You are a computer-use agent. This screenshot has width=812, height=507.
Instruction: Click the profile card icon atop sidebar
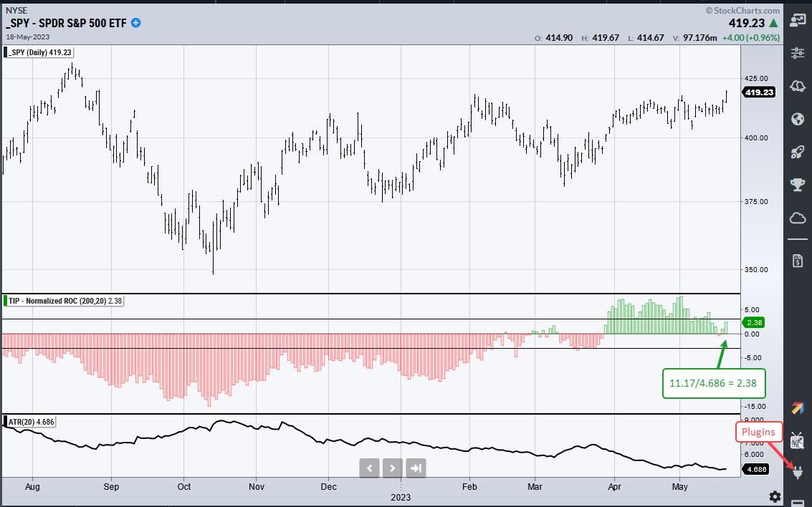pyautogui.click(x=797, y=21)
